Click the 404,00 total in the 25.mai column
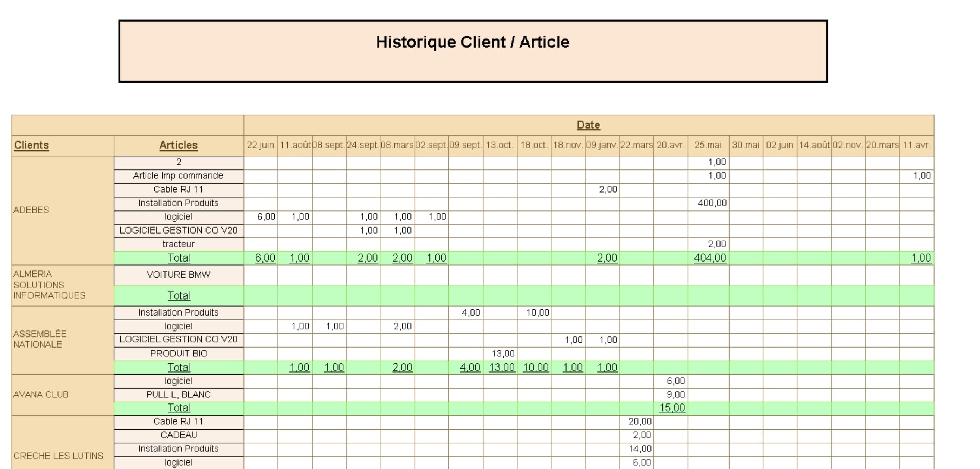The height and width of the screenshot is (469, 980). click(x=711, y=258)
